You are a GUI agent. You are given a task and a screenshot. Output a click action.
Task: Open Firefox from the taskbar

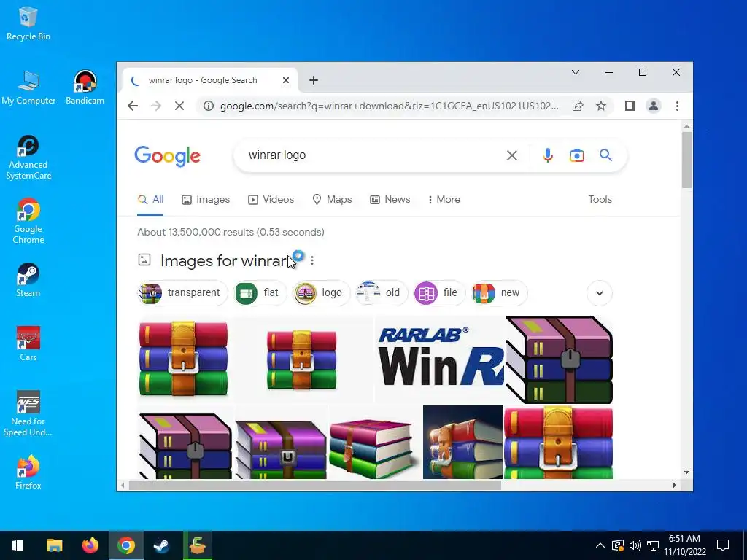(90, 545)
